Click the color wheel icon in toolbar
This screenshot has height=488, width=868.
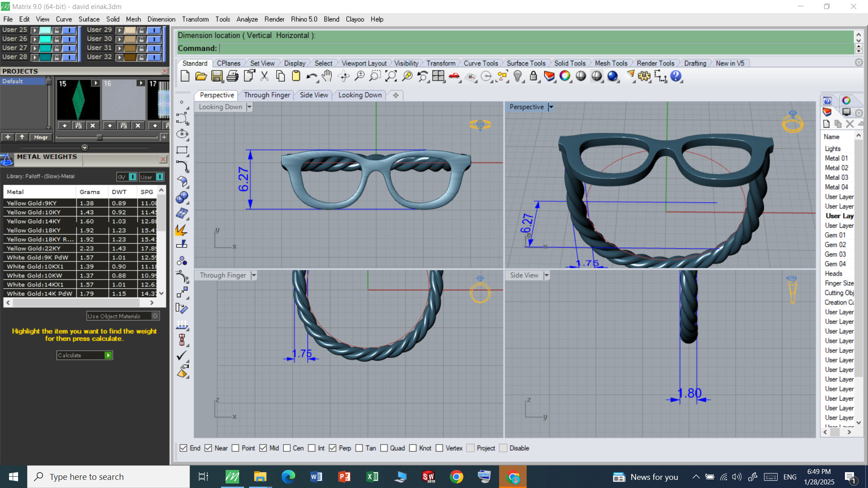pyautogui.click(x=565, y=76)
